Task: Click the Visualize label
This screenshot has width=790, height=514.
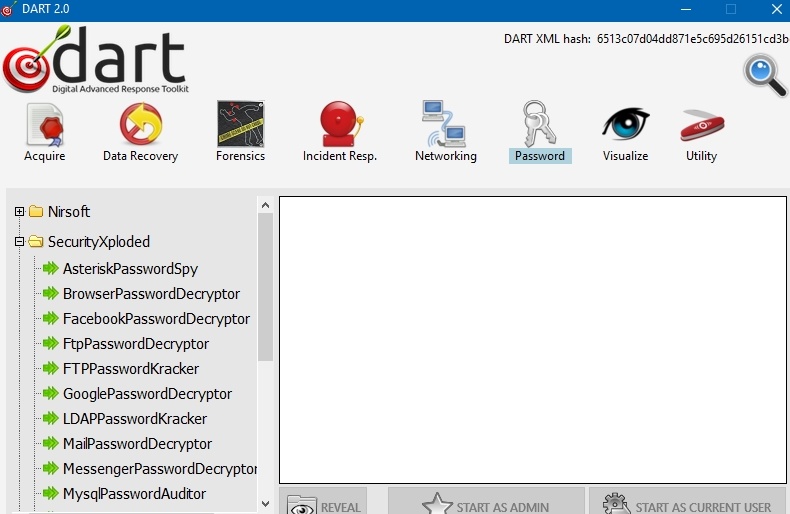Action: 625,156
